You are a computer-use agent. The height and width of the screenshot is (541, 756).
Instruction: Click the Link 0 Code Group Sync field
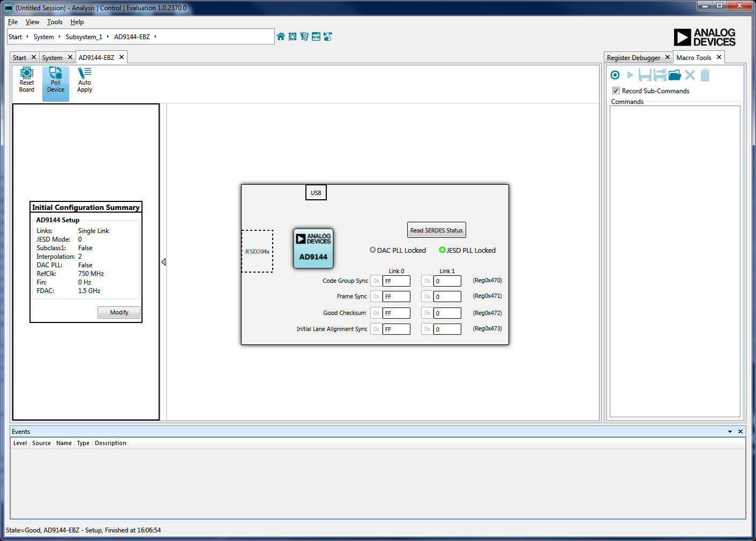click(396, 281)
